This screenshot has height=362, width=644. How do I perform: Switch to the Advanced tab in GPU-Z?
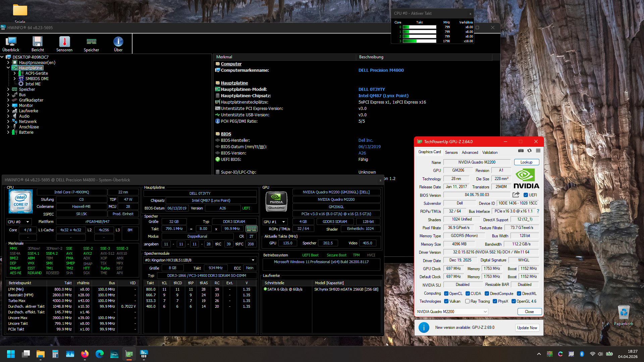tap(470, 153)
